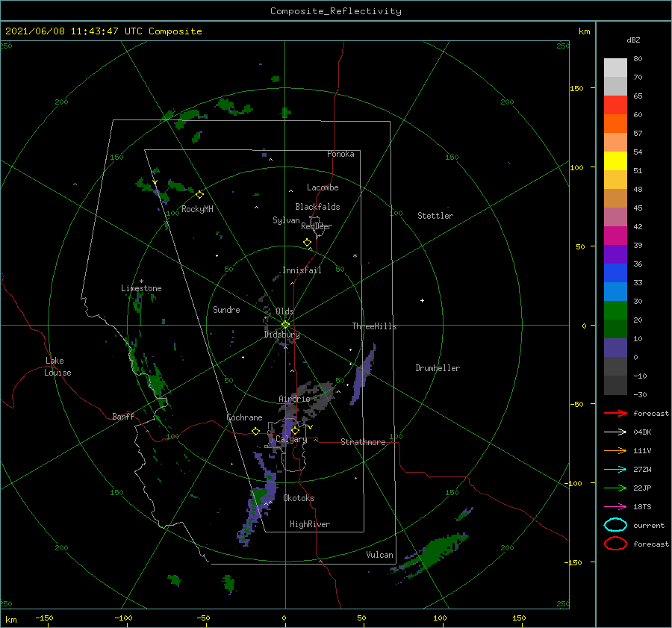Select the 65 dBZ red color swatch
This screenshot has height=628, width=672.
615,105
